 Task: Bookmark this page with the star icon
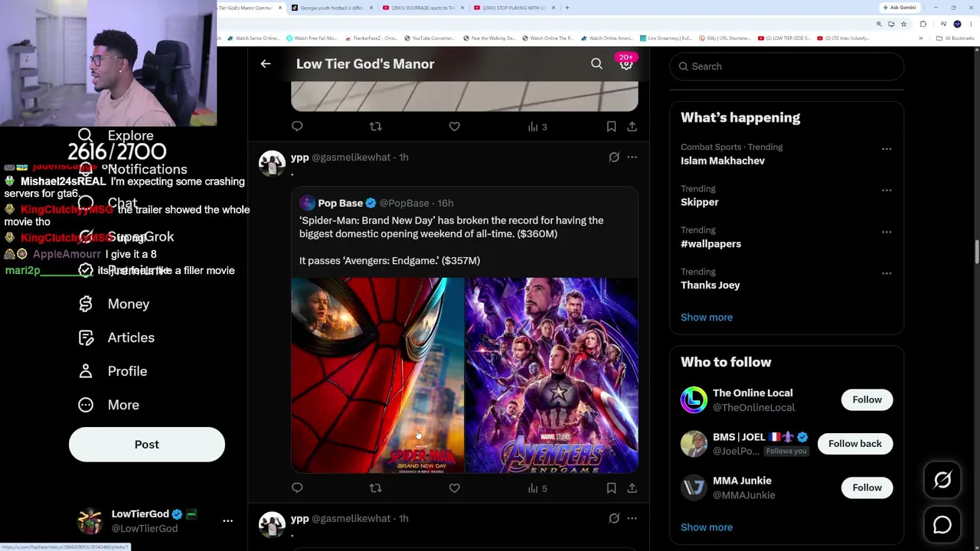[903, 24]
